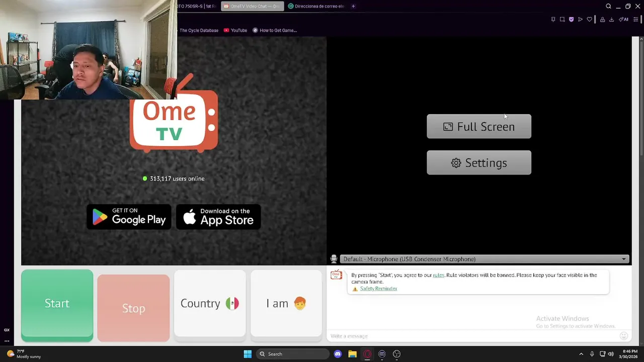Screen dimensions: 644x362
Task: Click the Download on the App Store badge
Action: (218, 217)
